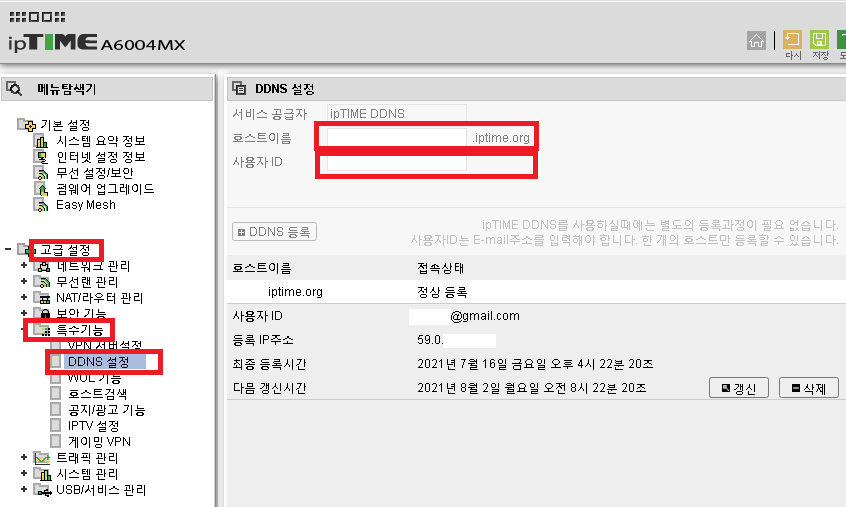Expand the 네트워크 관리 node
The image size is (846, 507).
[24, 265]
